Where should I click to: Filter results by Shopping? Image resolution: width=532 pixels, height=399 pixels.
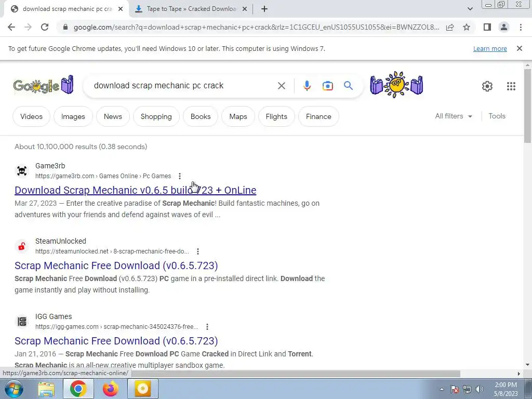(156, 116)
